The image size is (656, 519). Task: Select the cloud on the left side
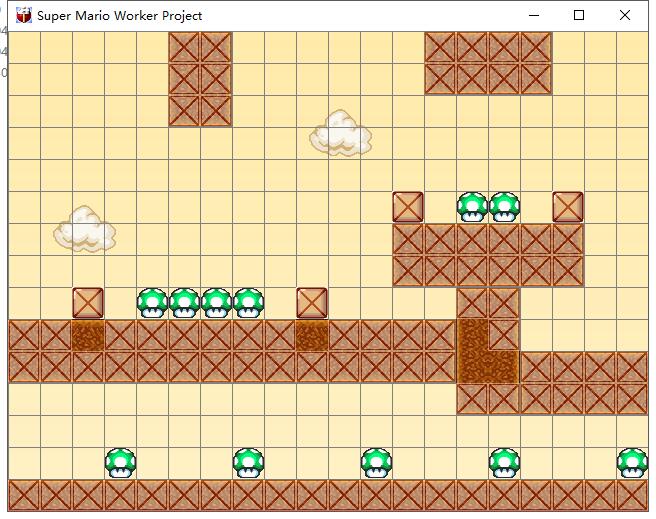(x=85, y=229)
